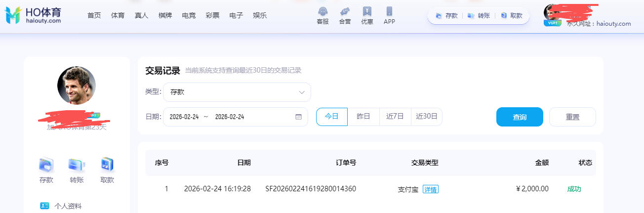644x213 pixels.
Task: Select the 近7日 date range option
Action: coord(395,117)
